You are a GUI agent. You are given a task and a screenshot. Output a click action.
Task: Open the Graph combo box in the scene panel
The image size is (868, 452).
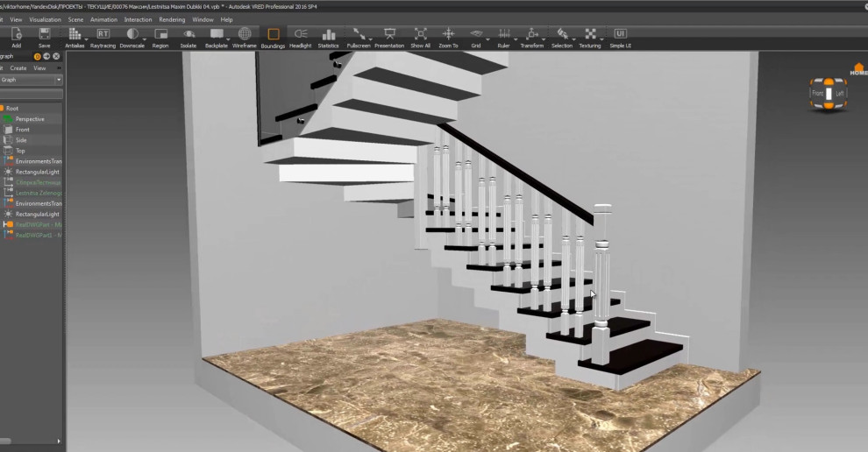pyautogui.click(x=32, y=80)
